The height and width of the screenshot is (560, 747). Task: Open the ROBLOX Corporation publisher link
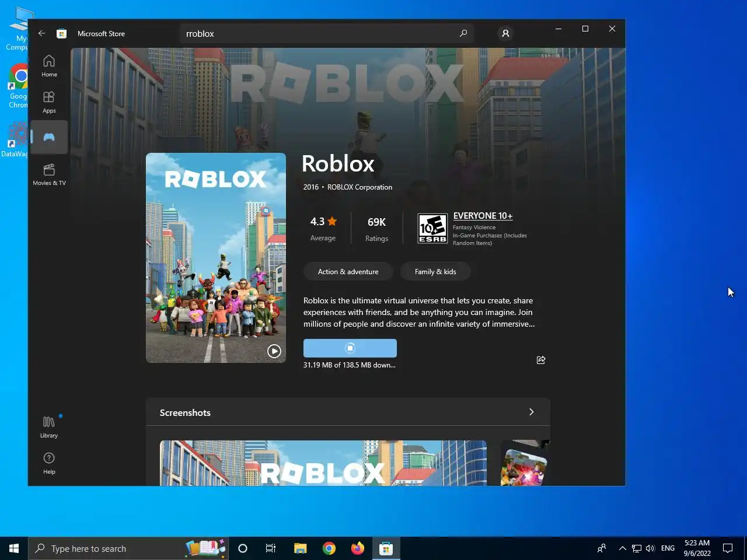359,187
